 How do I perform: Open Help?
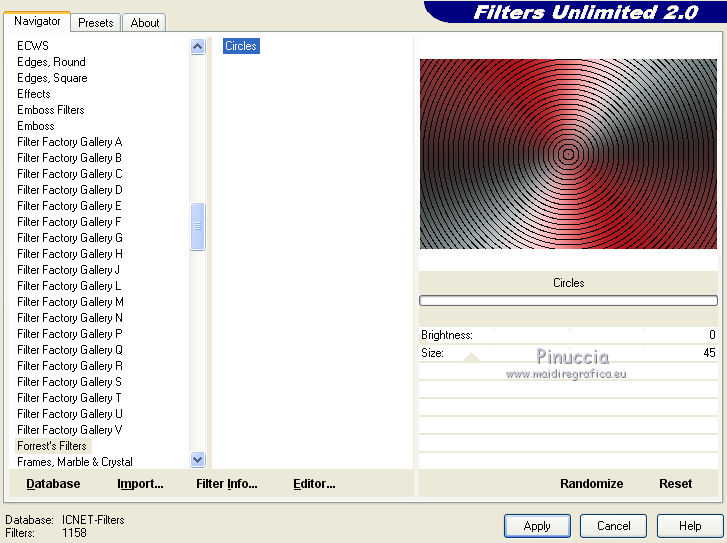689,526
